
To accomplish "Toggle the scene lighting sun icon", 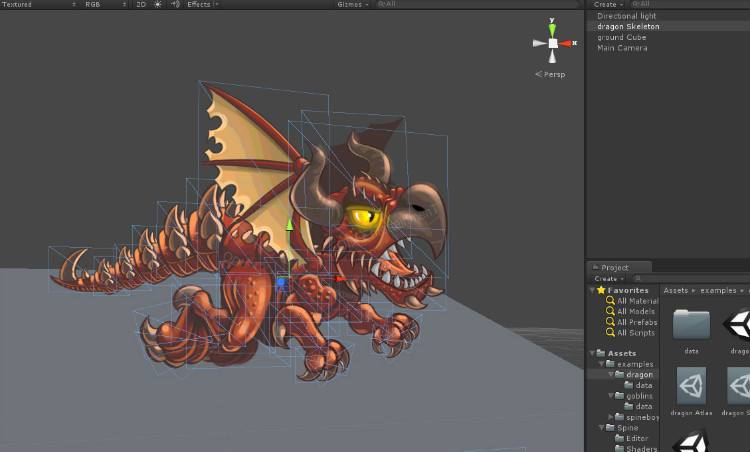I will 157,4.
